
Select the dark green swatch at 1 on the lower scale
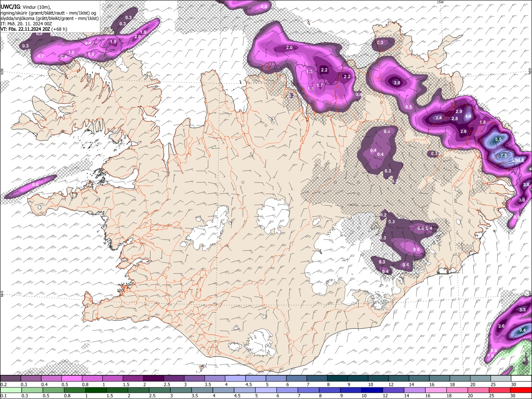pyautogui.click(x=96, y=390)
